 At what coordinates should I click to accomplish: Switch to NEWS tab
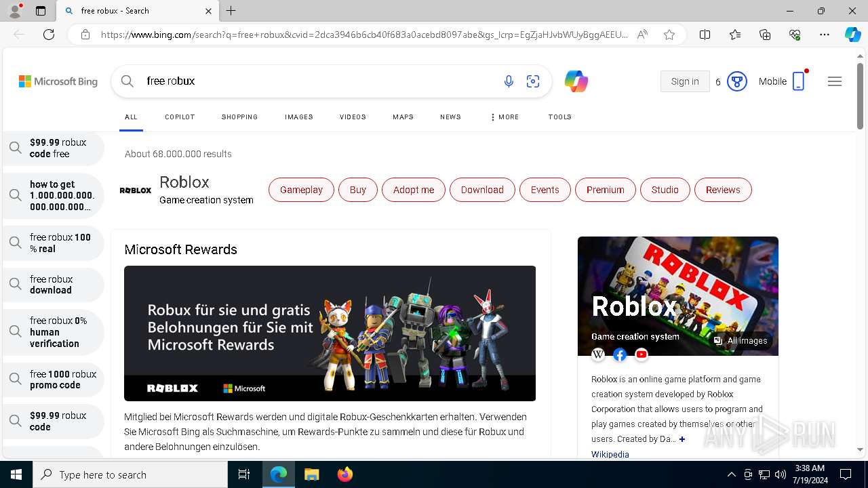point(450,117)
